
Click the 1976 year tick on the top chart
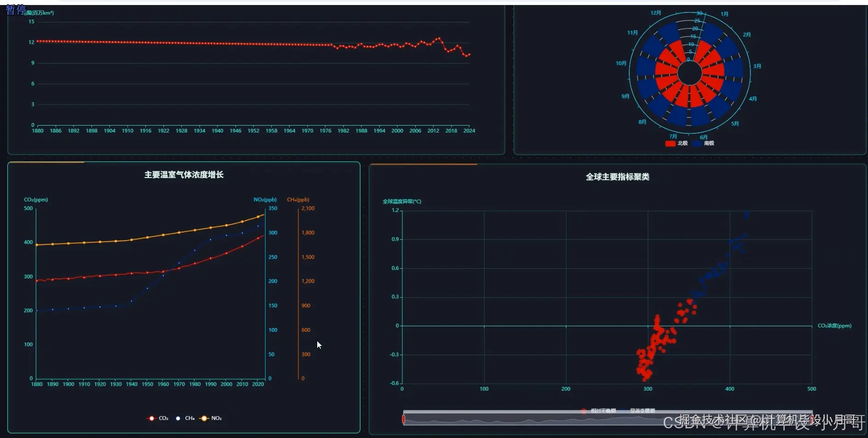(325, 131)
